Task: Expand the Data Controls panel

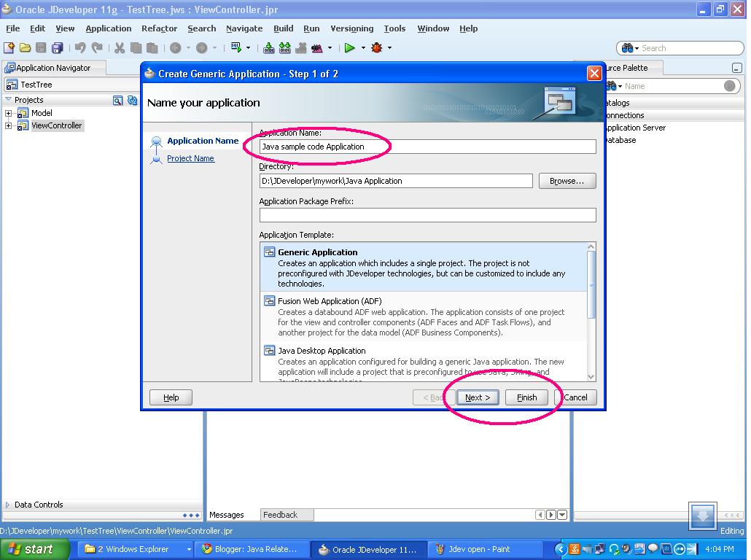Action: (x=7, y=505)
